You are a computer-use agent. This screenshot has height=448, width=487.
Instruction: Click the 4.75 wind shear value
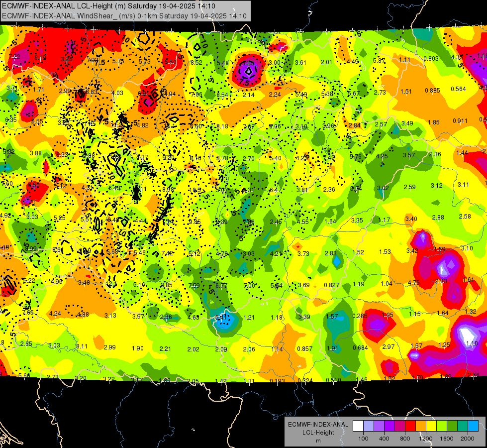point(414,282)
